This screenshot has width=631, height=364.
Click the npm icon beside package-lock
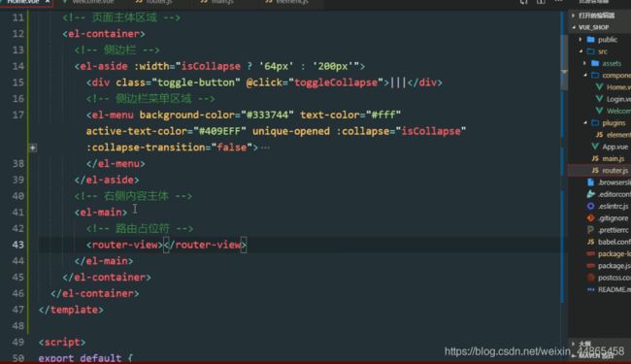click(x=591, y=253)
